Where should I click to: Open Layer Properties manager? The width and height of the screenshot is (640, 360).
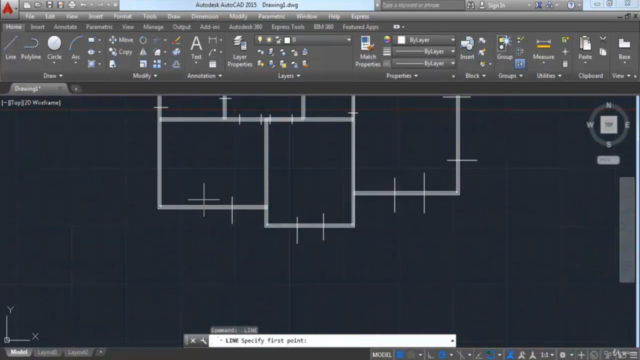click(240, 51)
